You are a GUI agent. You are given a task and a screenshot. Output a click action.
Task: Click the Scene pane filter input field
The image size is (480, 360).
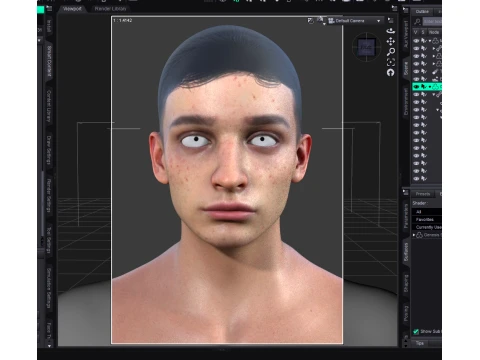click(x=432, y=22)
